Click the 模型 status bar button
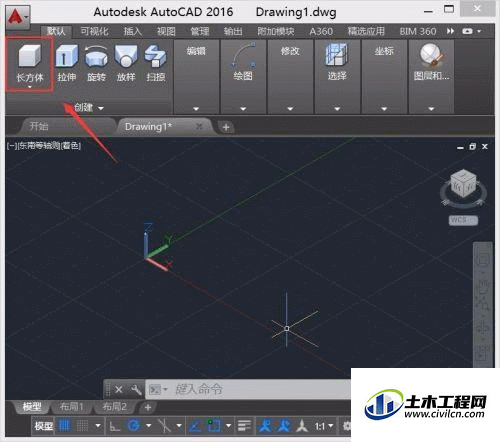Viewport: 500px width, 442px height. point(44,426)
